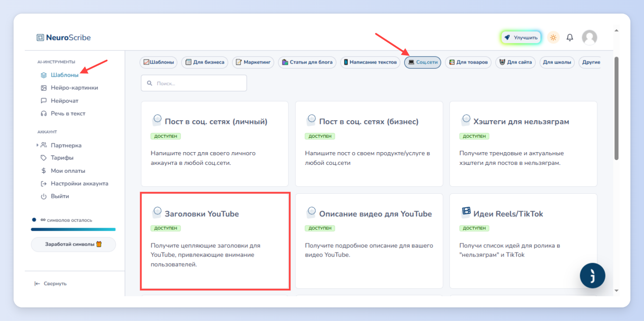Click ДОСТУПЕН badge on Идеи Reels/TikTok card

pos(474,228)
